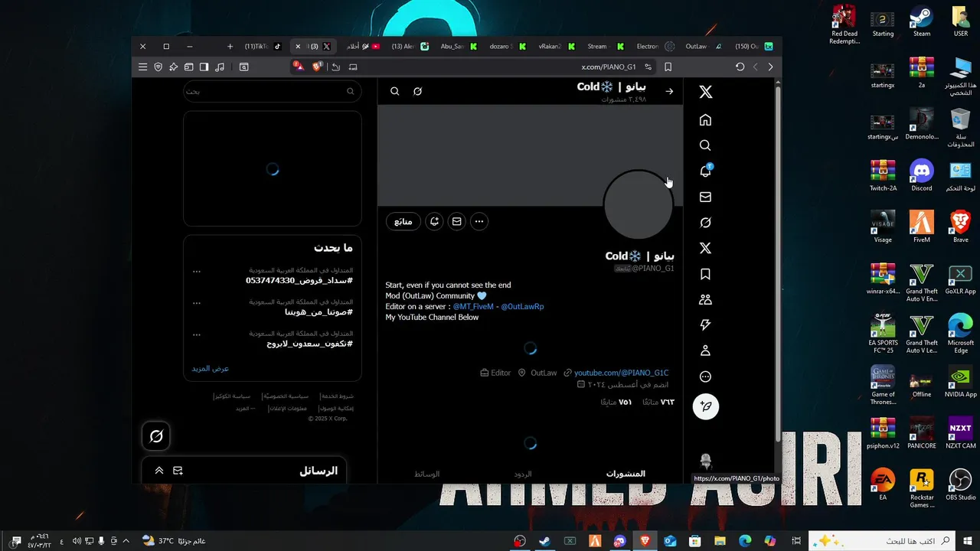Click the music note icon in Brave toolbar
The image size is (980, 551).
[x=220, y=67]
